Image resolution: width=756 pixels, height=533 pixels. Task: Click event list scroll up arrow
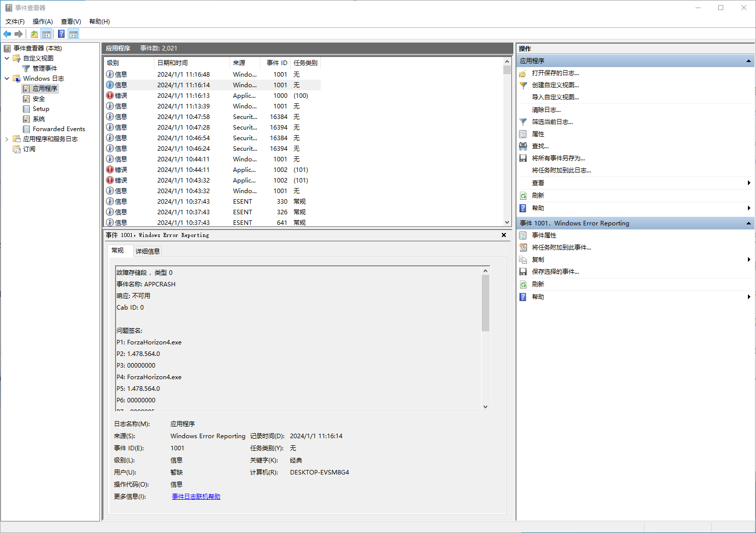507,62
